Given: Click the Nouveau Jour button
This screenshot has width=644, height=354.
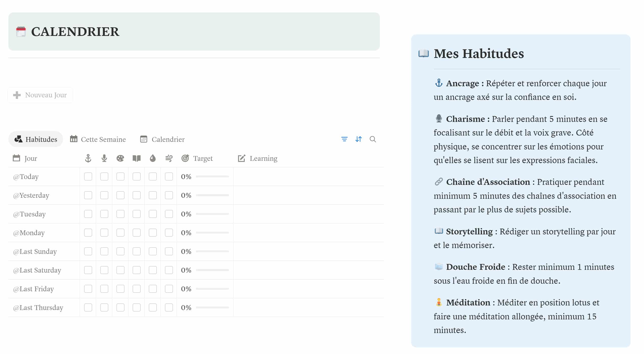Looking at the screenshot, I should [x=40, y=95].
